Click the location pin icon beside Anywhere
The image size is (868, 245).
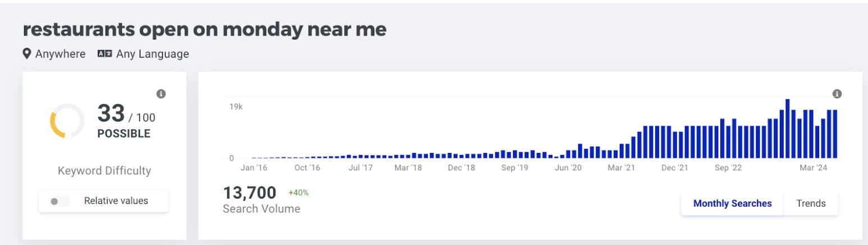coord(26,54)
